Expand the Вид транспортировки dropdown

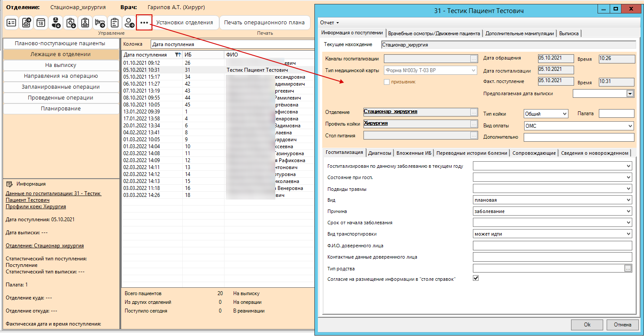coord(628,234)
